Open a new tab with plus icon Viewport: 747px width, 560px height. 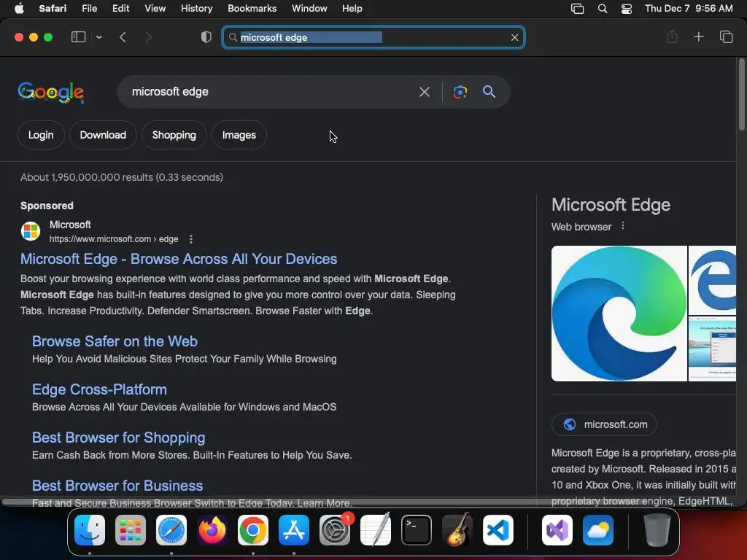(698, 36)
